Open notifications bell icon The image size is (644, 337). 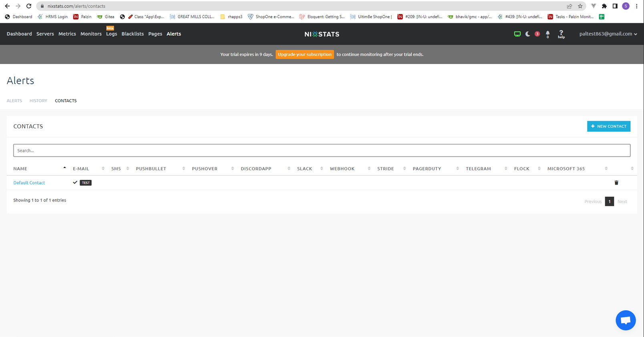[548, 34]
